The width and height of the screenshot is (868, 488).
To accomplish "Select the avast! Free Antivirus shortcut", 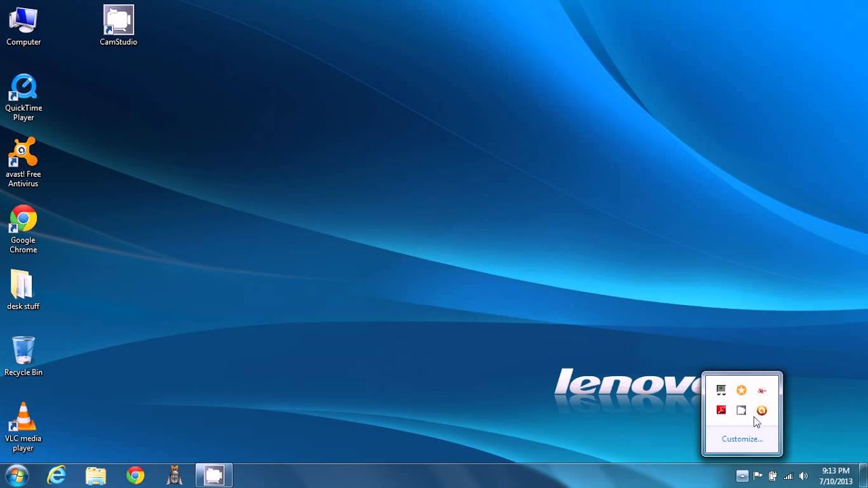I will (23, 163).
